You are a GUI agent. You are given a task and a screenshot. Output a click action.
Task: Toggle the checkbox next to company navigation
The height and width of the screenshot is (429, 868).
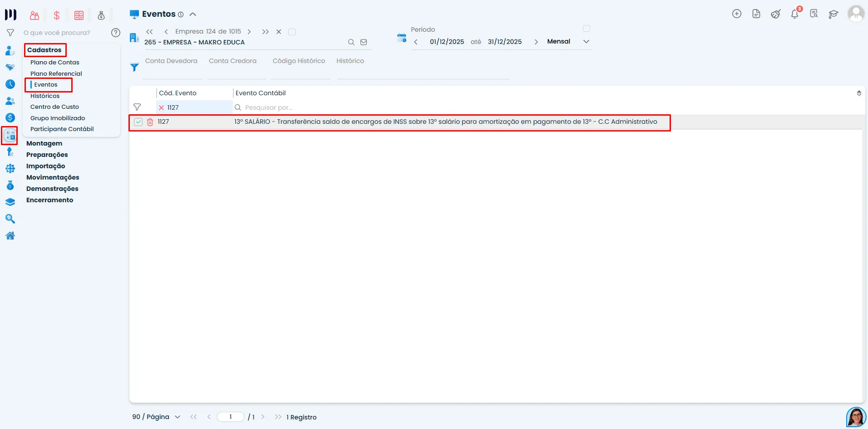[x=292, y=32]
